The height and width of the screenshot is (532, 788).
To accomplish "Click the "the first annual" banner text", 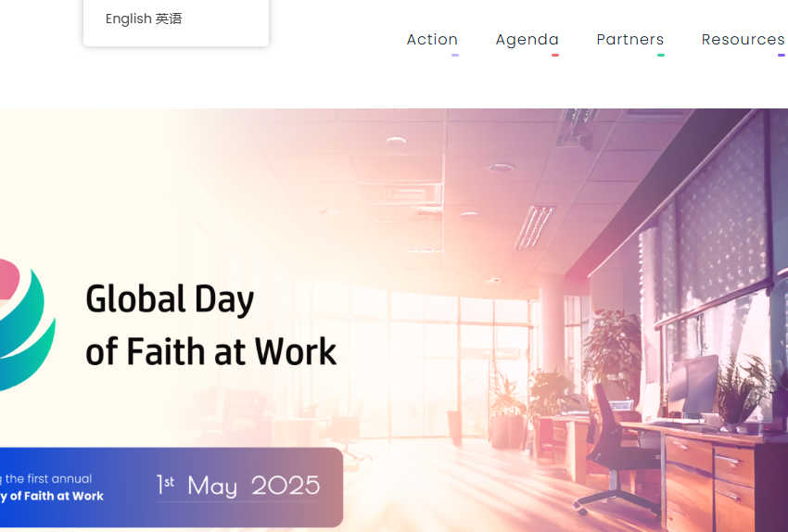I will point(48,478).
